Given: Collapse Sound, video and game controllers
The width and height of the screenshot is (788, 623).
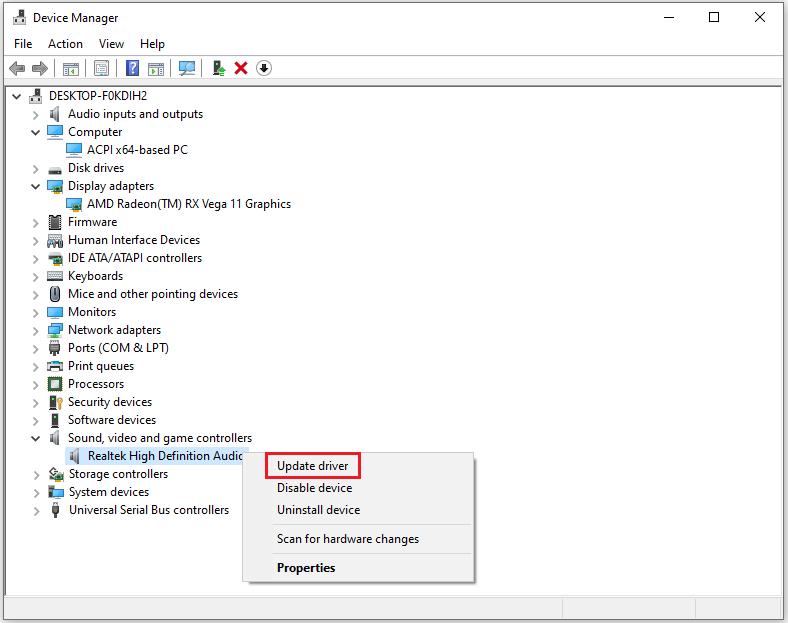Looking at the screenshot, I should (x=36, y=438).
